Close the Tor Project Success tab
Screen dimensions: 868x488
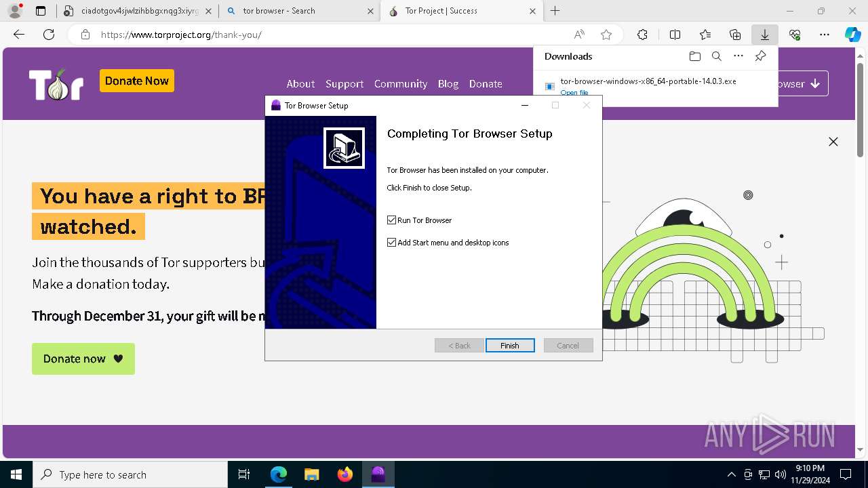click(x=532, y=11)
